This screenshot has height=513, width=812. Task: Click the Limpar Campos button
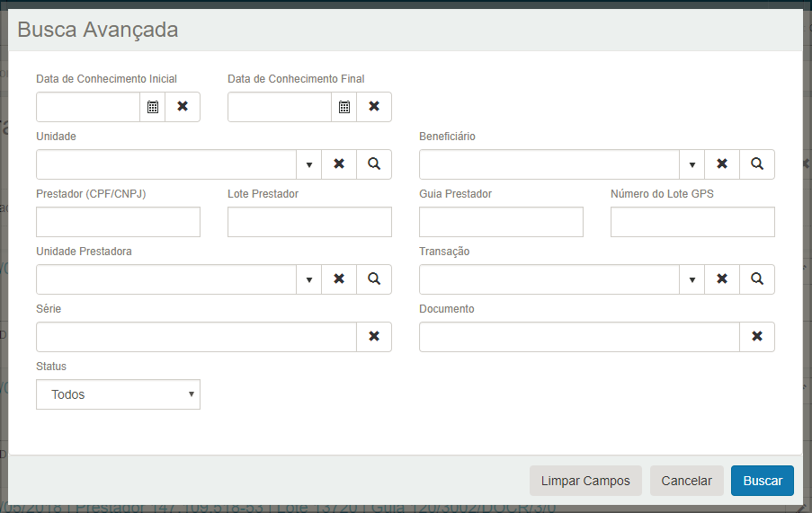pos(585,481)
